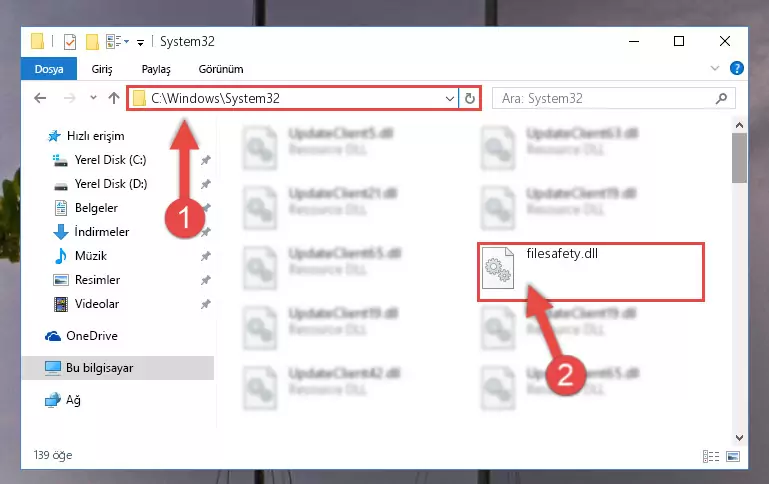Switch to large icons view in status bar
This screenshot has height=484, width=769.
point(733,457)
